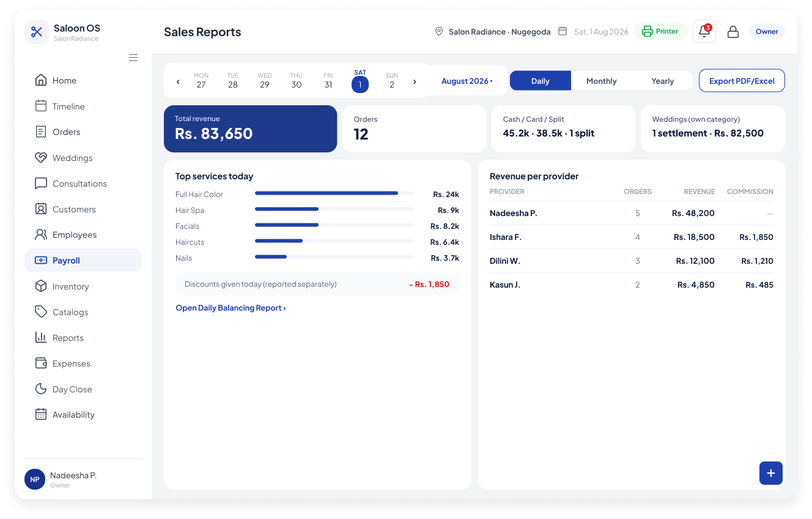Go to next week with right arrow
This screenshot has width=812, height=519.
415,81
